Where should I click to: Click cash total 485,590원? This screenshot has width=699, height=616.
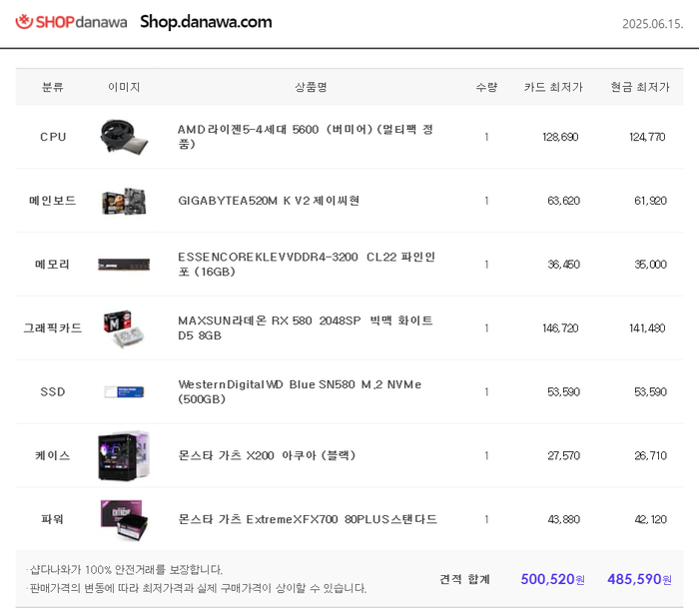click(x=639, y=579)
